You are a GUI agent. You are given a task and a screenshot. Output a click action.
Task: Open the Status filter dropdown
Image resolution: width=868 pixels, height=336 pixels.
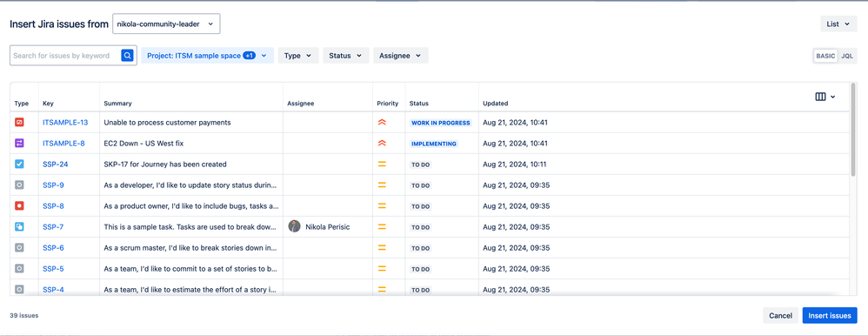tap(345, 56)
